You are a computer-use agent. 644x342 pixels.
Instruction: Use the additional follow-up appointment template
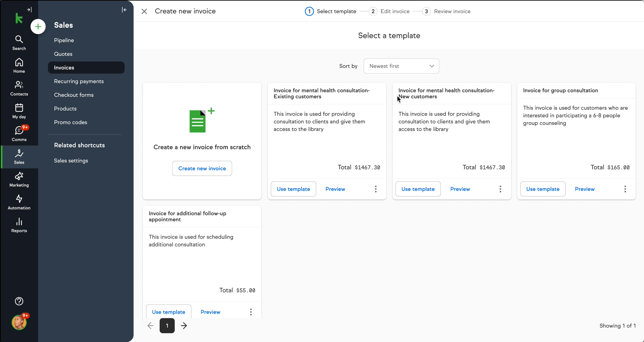(169, 312)
